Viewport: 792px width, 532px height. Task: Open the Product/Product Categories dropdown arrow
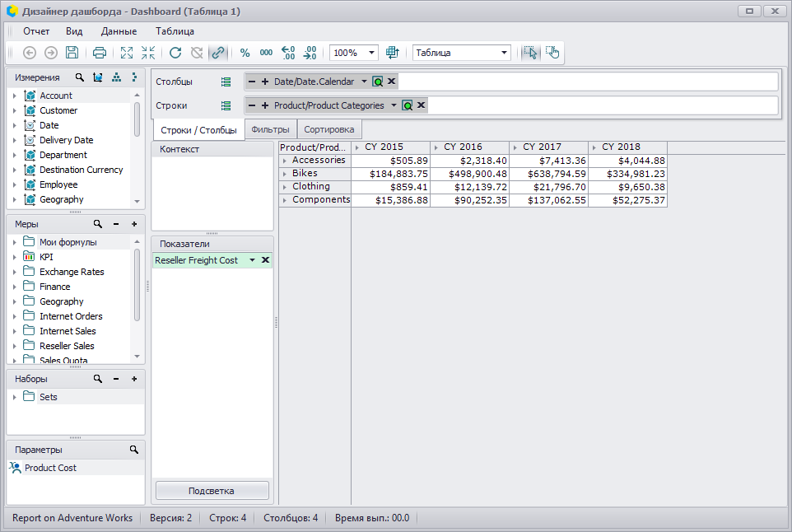(394, 105)
